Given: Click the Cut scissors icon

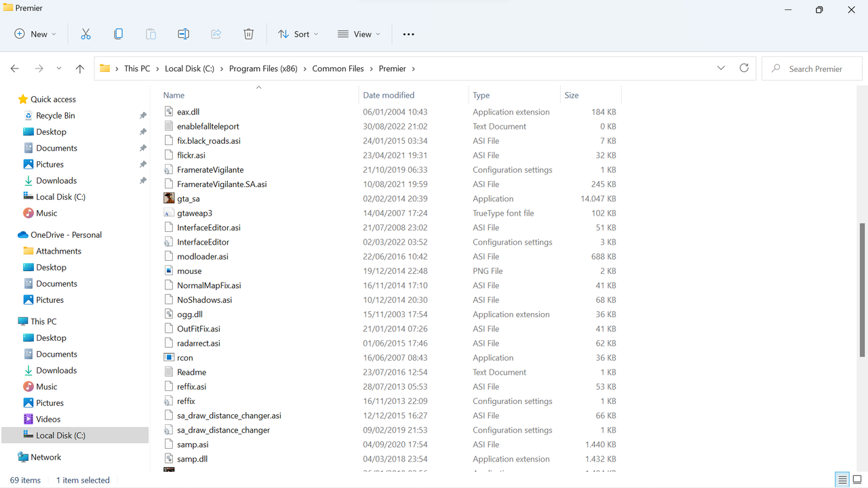Looking at the screenshot, I should coord(85,34).
